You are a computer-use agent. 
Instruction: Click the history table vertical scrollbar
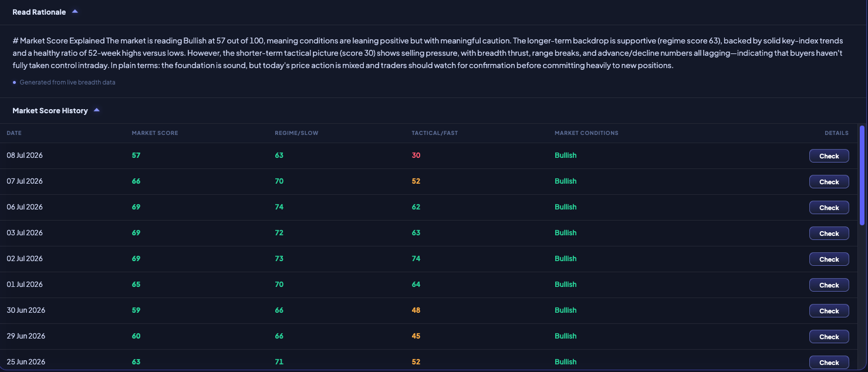pos(862,175)
